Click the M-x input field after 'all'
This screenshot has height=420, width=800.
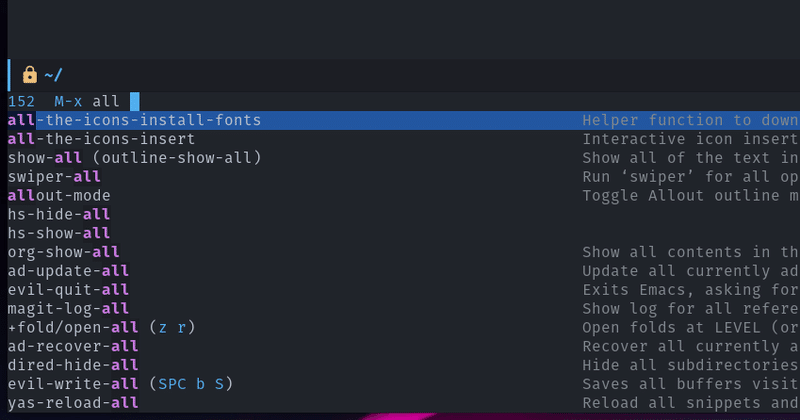click(x=135, y=101)
